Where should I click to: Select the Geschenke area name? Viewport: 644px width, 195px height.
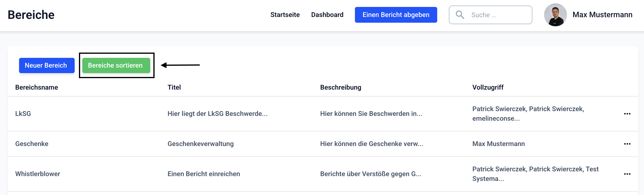tap(32, 144)
